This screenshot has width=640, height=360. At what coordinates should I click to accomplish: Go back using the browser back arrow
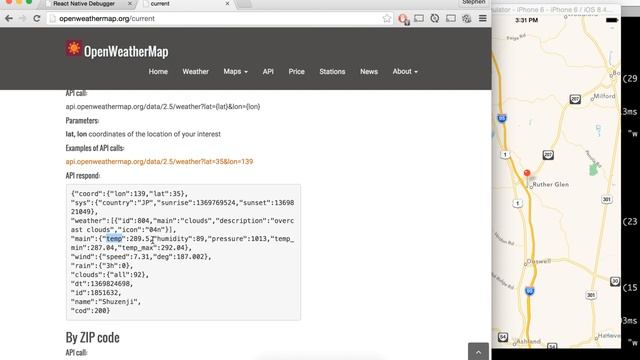click(9, 18)
